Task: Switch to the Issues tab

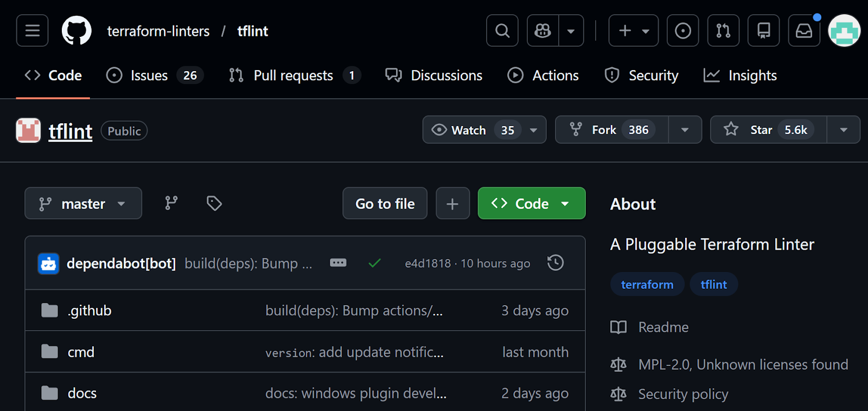Action: coord(155,75)
